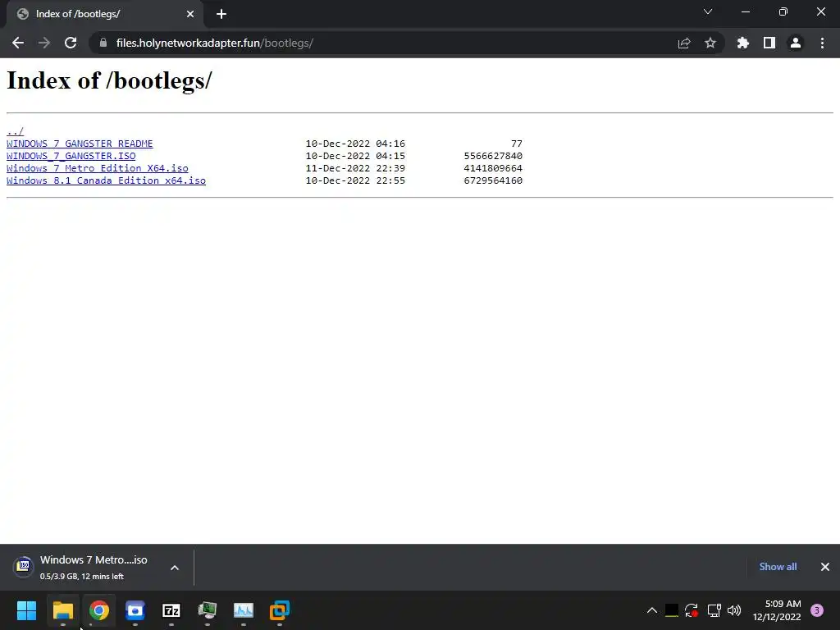Open the VMware icon in taskbar

[280, 610]
